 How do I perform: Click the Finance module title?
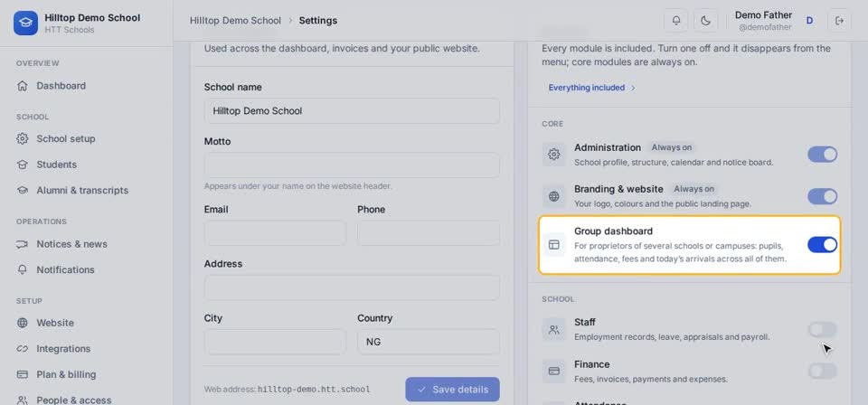pos(591,364)
